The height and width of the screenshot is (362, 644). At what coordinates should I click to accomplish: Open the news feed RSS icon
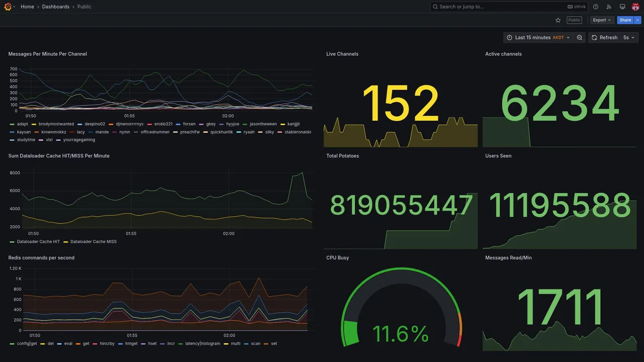coord(609,7)
